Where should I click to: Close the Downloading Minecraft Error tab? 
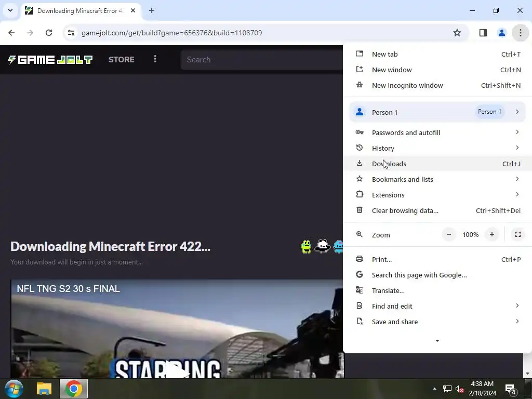[133, 10]
